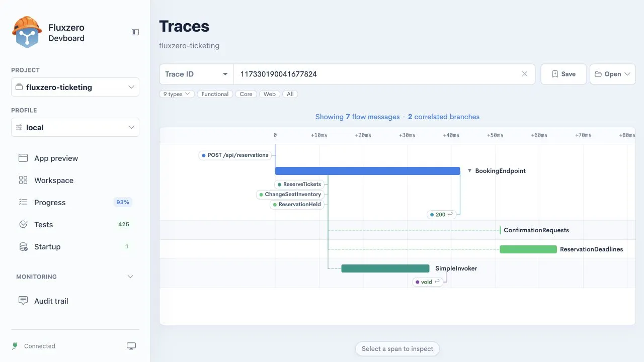Select the blue BookingEndpoint span bar

tap(368, 171)
